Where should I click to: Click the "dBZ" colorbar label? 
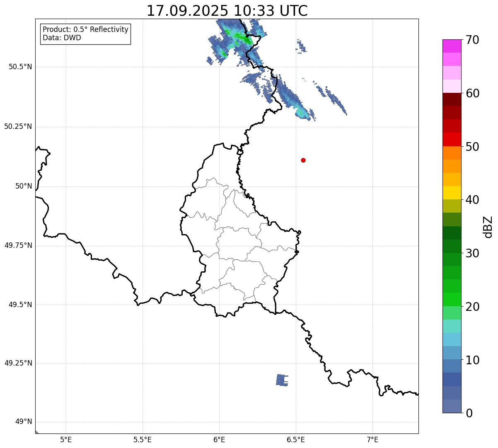coord(488,227)
